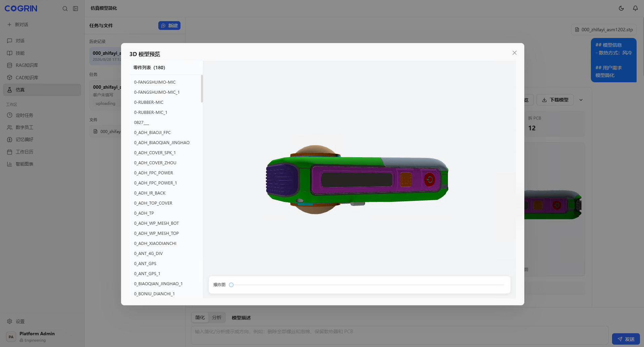Open 对话 in the sidebar
Viewport: 644px width, 347px height.
(42, 41)
